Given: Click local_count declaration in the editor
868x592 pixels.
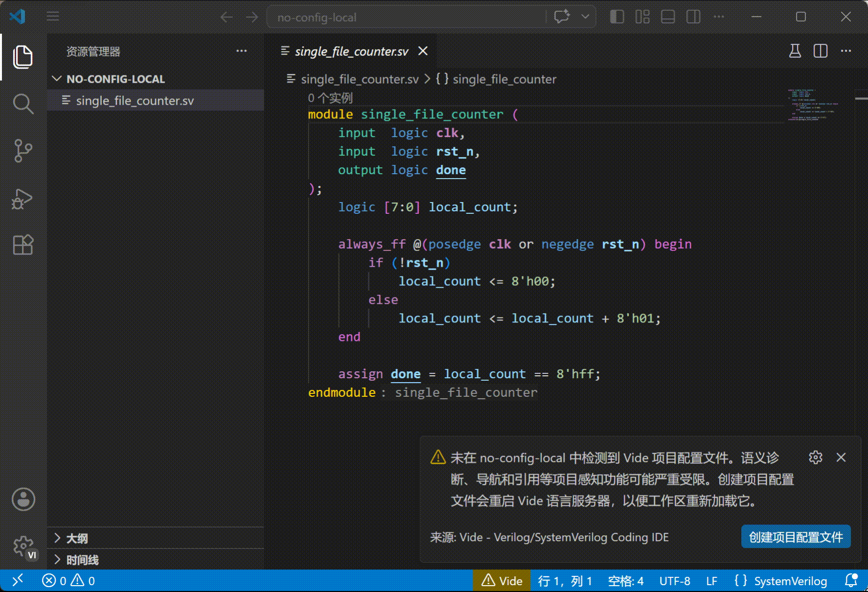Looking at the screenshot, I should 470,207.
